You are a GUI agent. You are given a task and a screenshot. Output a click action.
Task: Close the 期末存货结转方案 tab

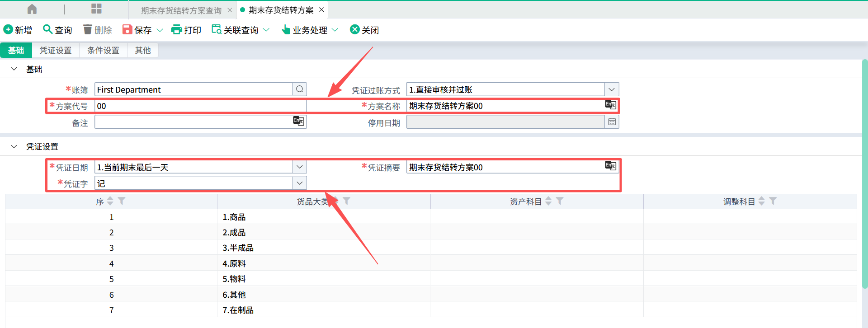coord(321,9)
